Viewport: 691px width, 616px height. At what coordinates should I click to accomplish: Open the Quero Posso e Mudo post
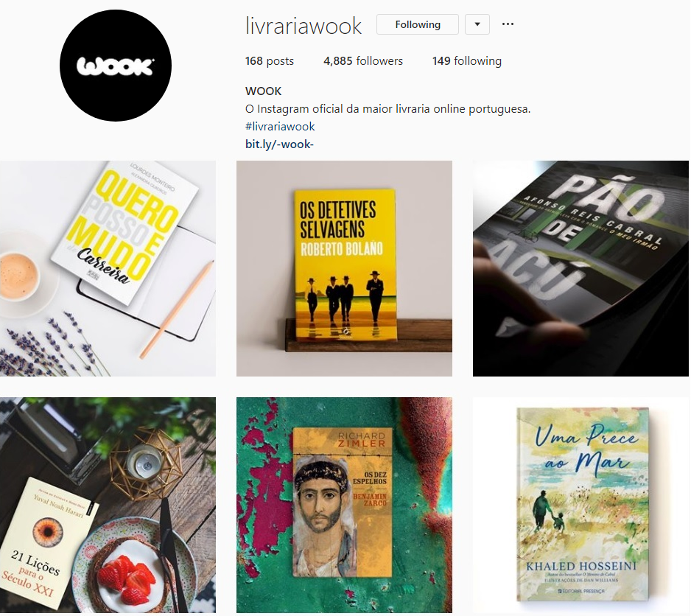click(x=108, y=268)
